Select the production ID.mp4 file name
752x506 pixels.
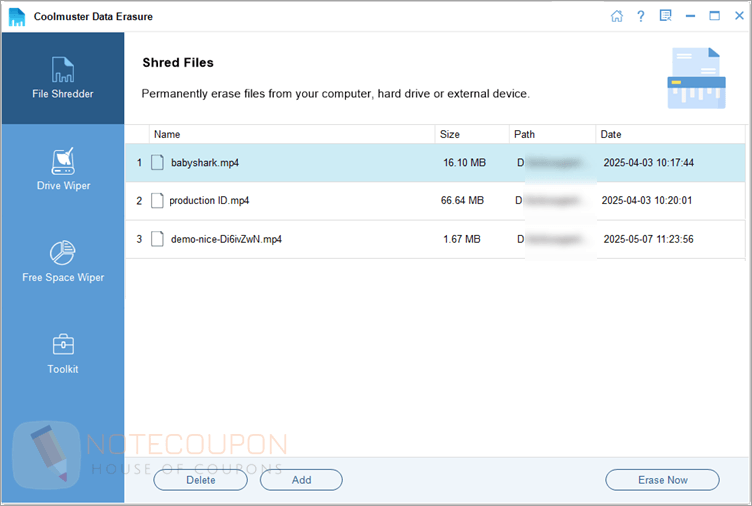[x=209, y=200]
